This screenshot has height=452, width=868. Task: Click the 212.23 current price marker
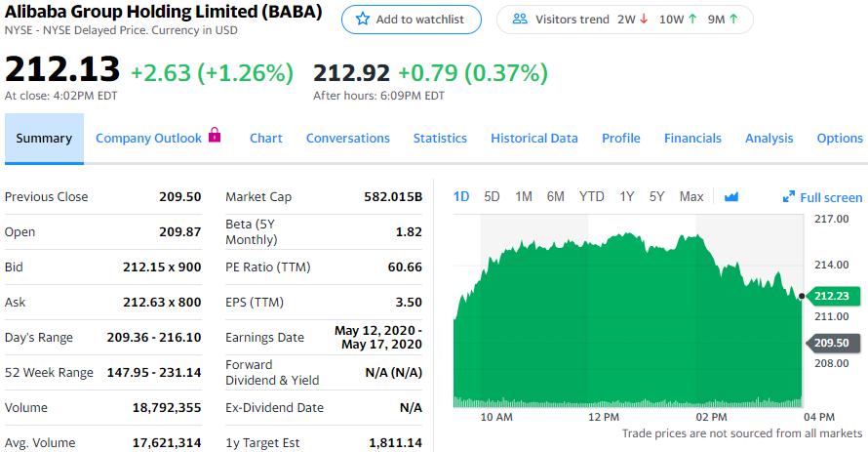[830, 296]
